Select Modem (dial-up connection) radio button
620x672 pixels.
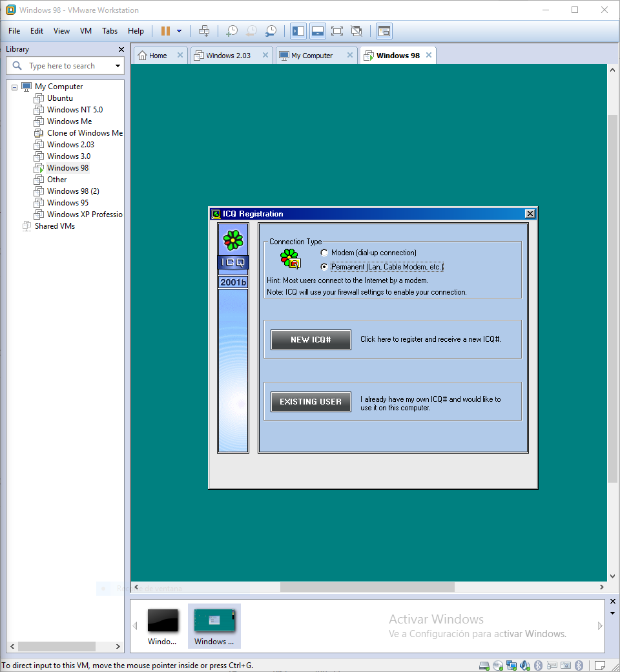[x=324, y=253]
